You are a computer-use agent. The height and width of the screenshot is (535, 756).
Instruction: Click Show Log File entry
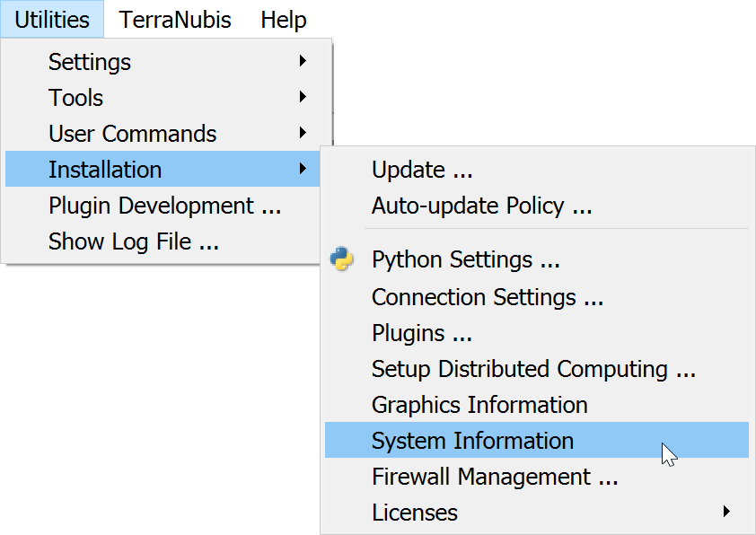coord(133,241)
